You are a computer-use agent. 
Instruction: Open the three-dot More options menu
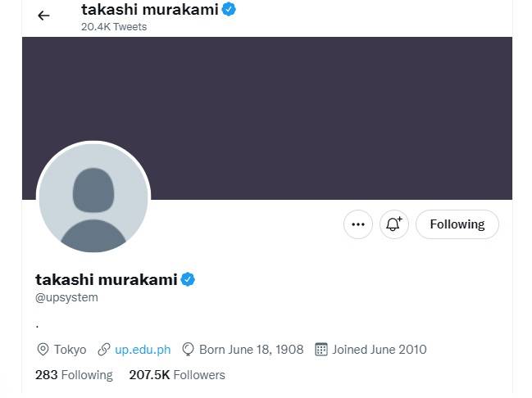[x=358, y=224]
